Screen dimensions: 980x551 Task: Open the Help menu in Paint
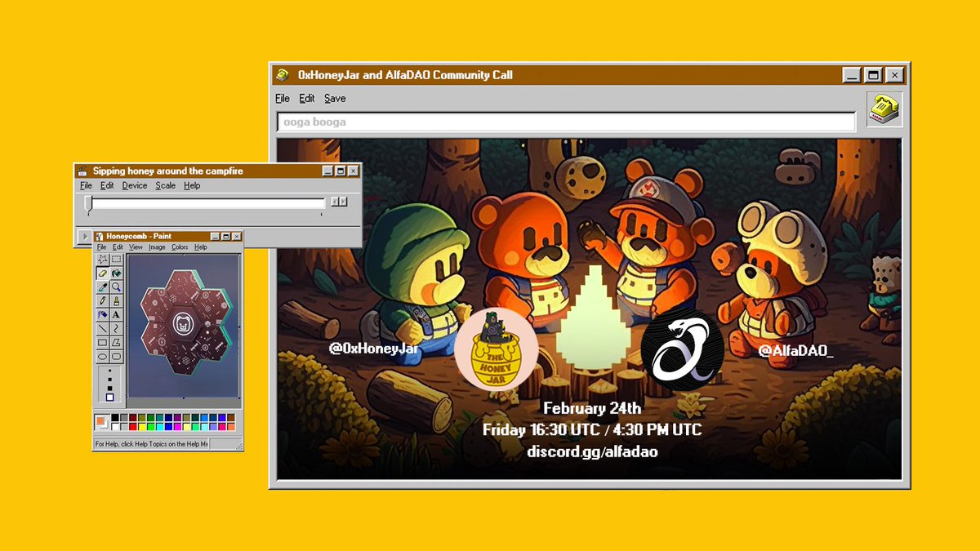point(201,247)
